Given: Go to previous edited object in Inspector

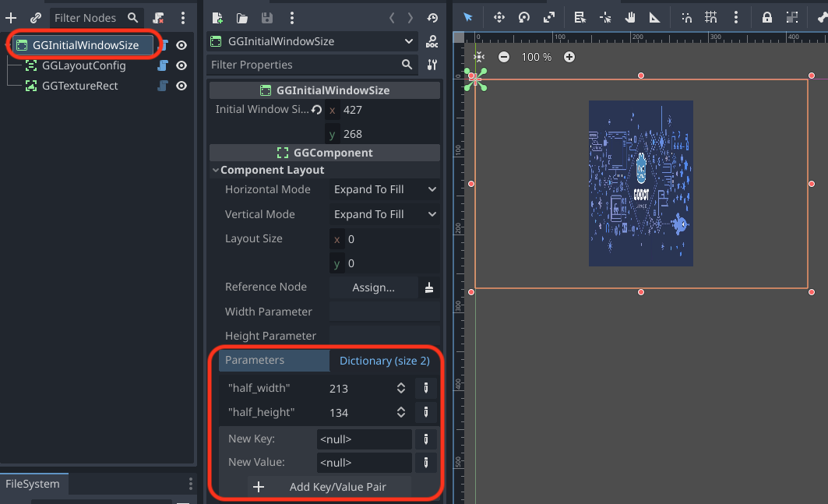Looking at the screenshot, I should coord(391,18).
